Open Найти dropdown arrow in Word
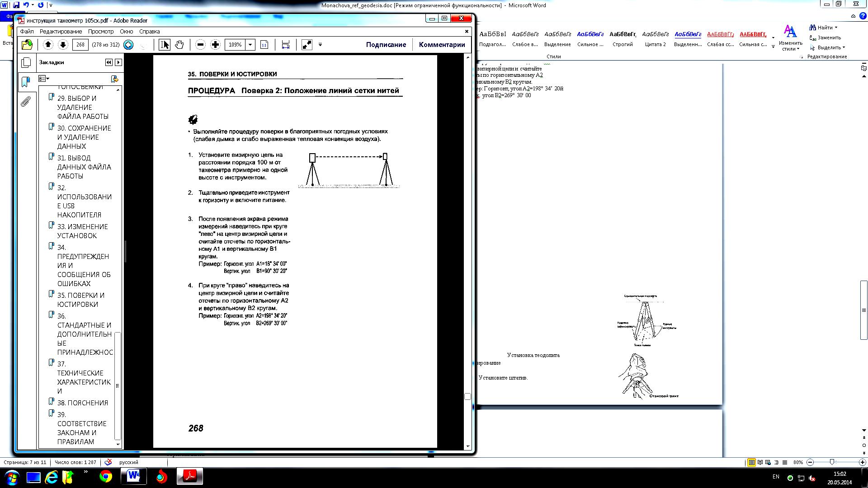This screenshot has height=488, width=868. pyautogui.click(x=835, y=28)
